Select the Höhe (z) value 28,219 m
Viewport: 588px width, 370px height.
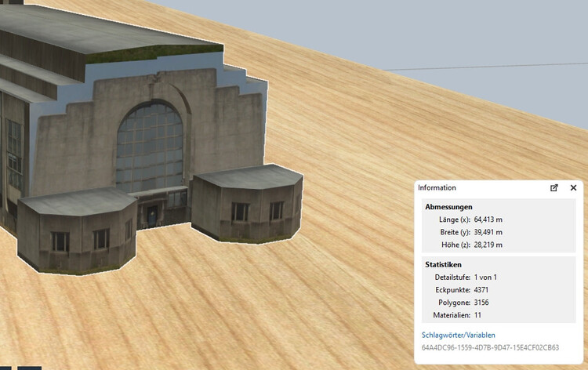pyautogui.click(x=488, y=245)
